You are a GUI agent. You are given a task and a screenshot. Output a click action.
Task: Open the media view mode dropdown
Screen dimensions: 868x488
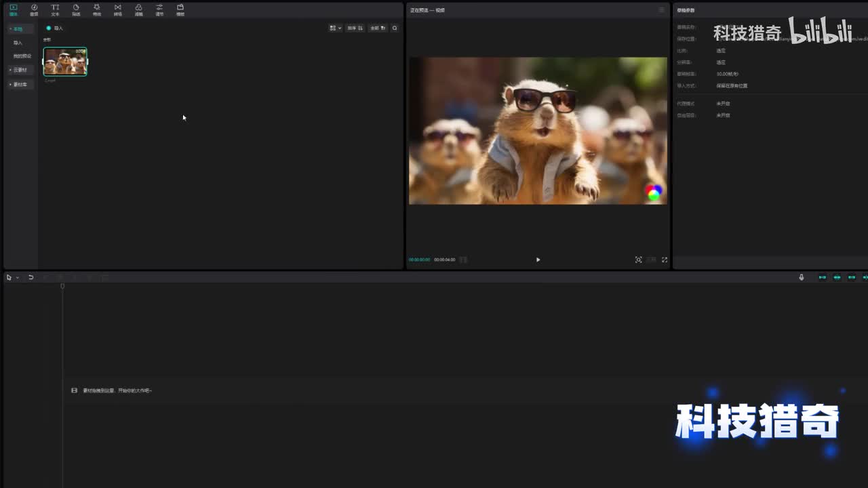pos(335,28)
